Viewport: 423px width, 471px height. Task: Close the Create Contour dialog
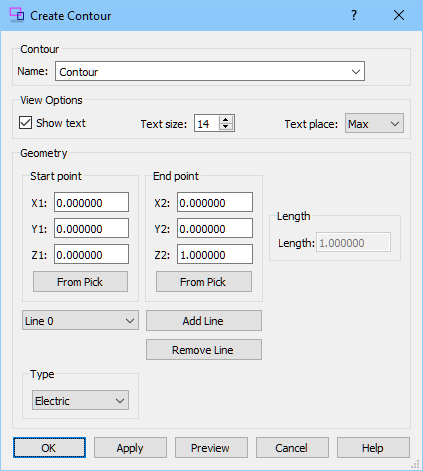399,15
